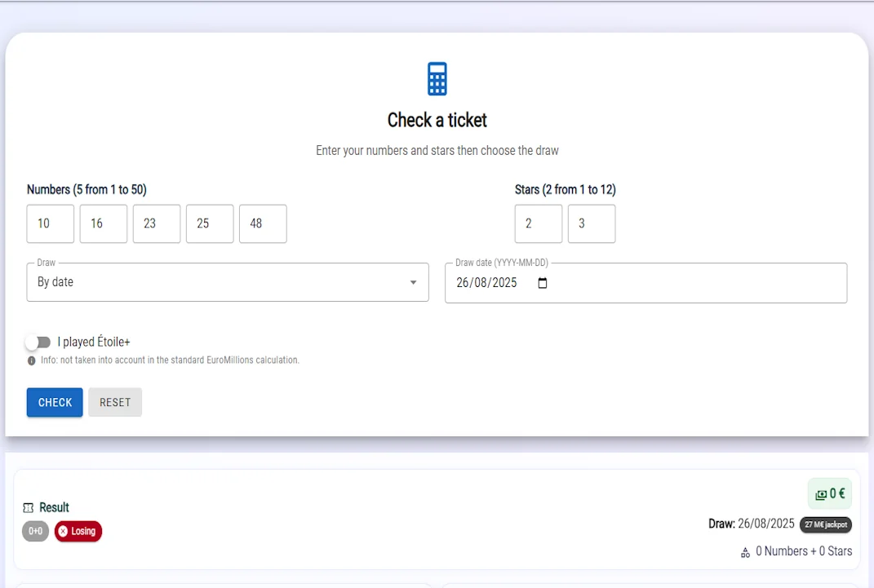Click the green 0 € winnings badge
Image resolution: width=874 pixels, height=588 pixels.
[830, 493]
